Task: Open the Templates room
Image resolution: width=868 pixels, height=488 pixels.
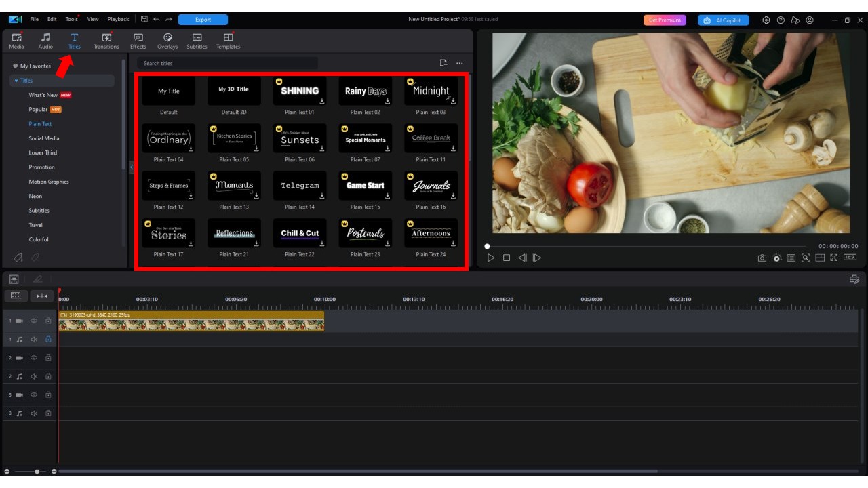Action: pos(228,41)
